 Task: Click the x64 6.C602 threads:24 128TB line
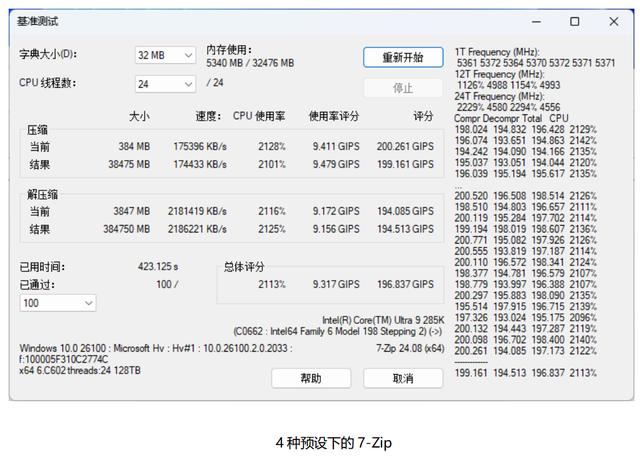tap(80, 370)
